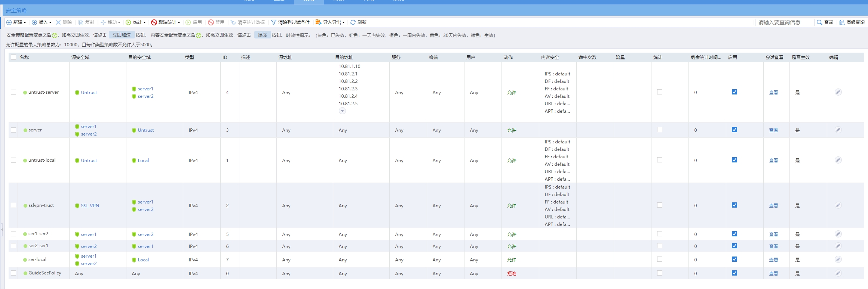Image resolution: width=868 pixels, height=289 pixels.
Task: Tick the GuideSecPolicy row selection checkbox
Action: click(13, 273)
